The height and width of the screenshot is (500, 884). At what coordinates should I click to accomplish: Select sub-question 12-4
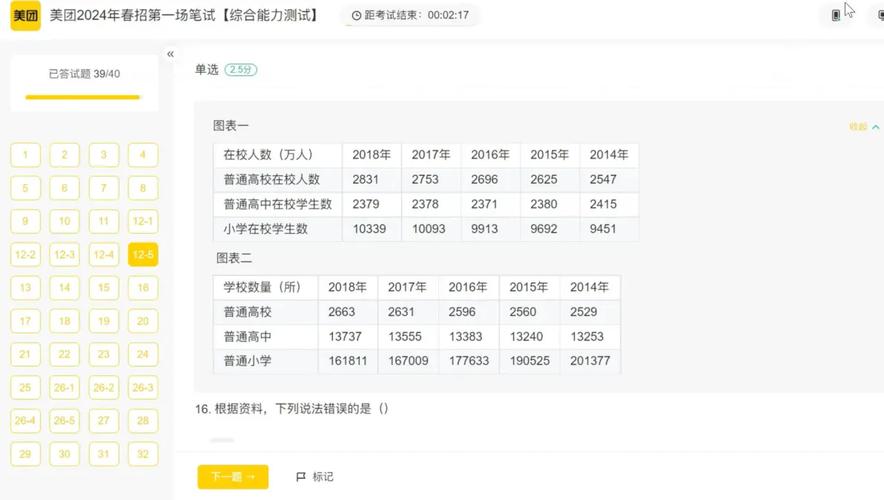click(x=104, y=255)
